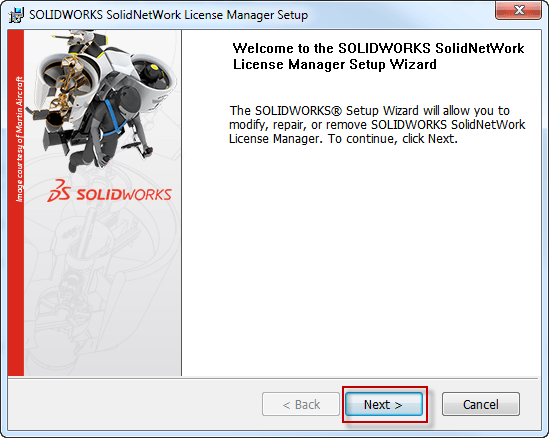549x438 pixels.
Task: Click the greyed-out < Back button
Action: pos(301,404)
